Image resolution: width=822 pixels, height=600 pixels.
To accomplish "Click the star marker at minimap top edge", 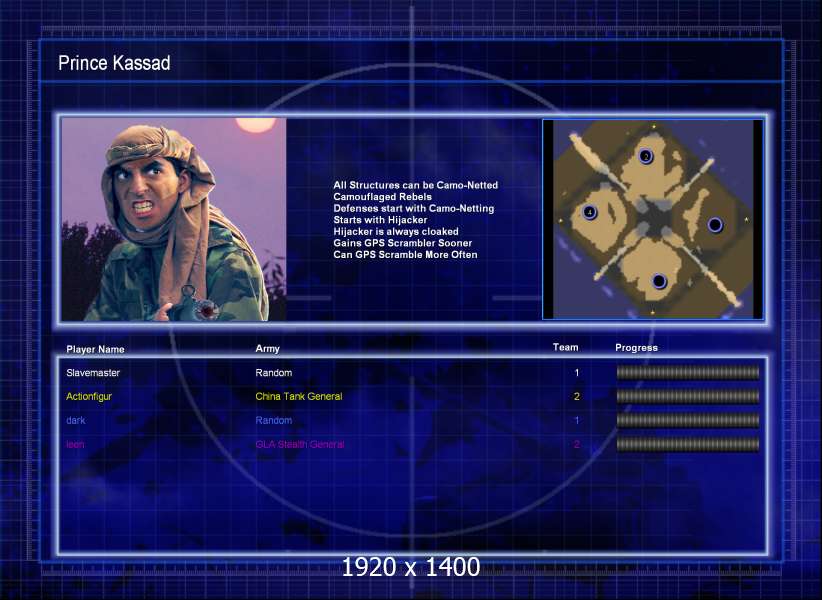I will [654, 126].
